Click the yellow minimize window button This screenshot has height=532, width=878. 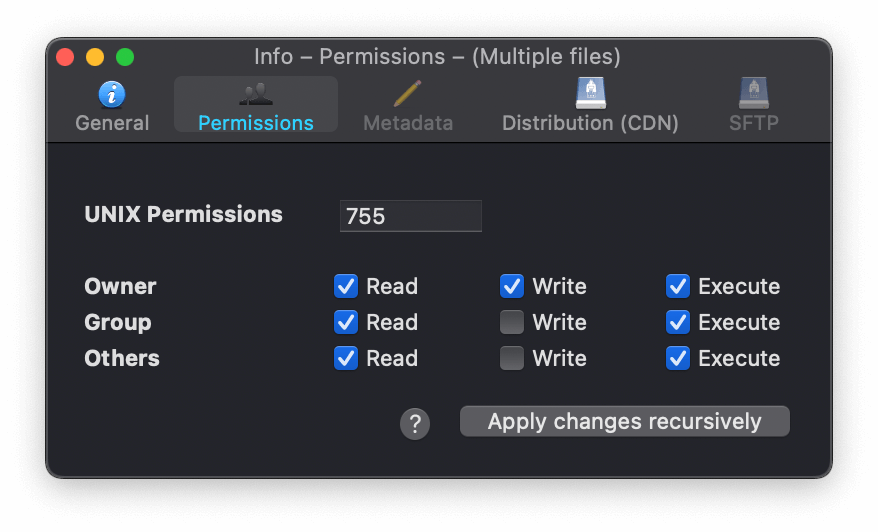point(95,57)
